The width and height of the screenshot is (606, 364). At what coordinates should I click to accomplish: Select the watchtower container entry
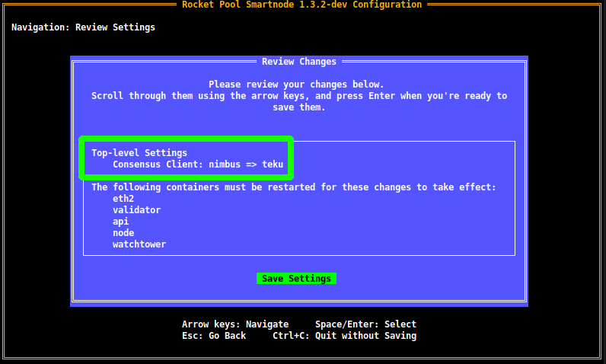(139, 244)
